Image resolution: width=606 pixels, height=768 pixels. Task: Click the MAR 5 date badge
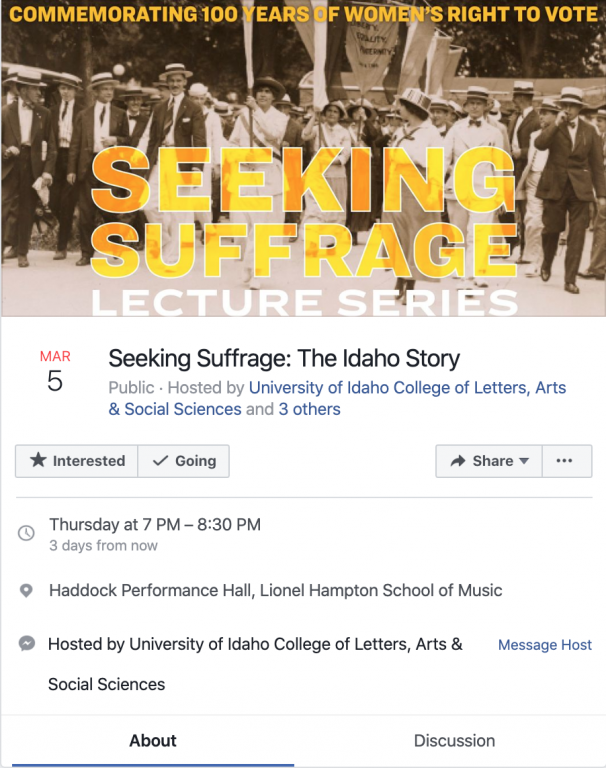click(55, 371)
